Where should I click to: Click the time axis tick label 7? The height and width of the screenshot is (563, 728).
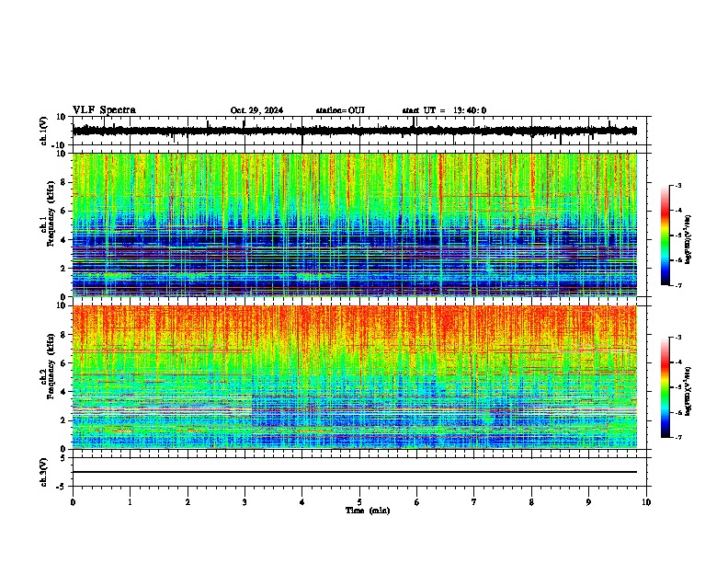(474, 502)
